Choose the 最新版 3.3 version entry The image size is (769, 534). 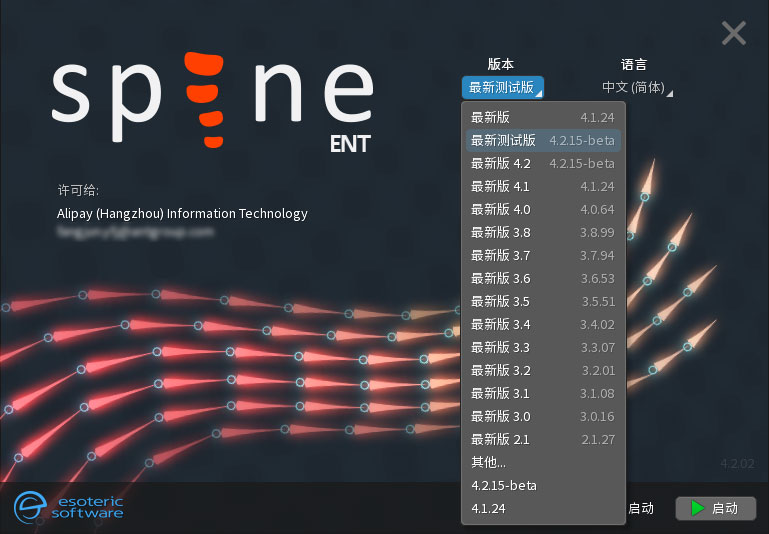click(x=543, y=348)
